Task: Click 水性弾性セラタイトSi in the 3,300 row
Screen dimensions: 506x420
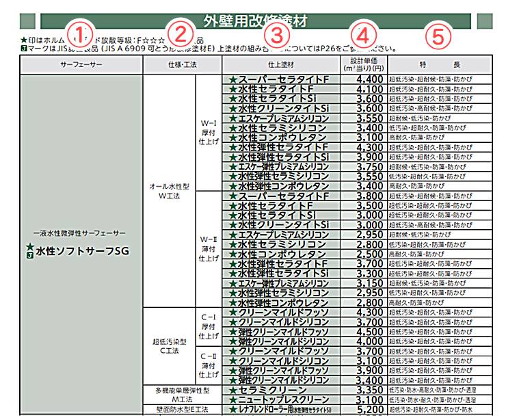Action: coord(283,274)
